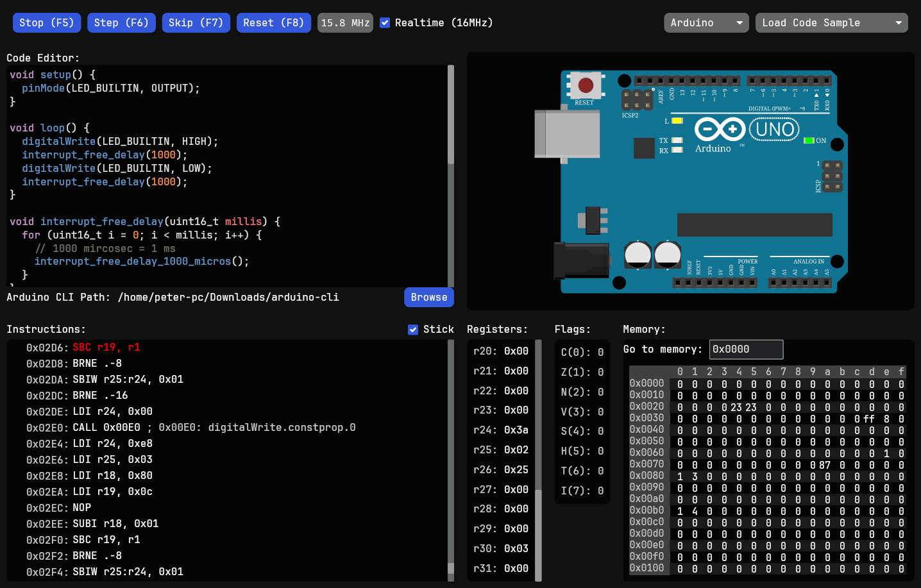Click memory row address 0x0100

click(646, 568)
